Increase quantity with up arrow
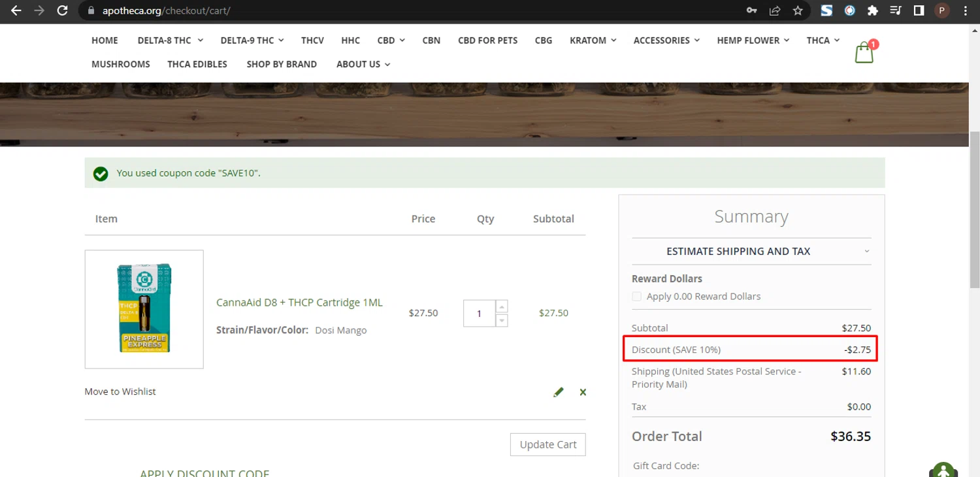 tap(502, 306)
